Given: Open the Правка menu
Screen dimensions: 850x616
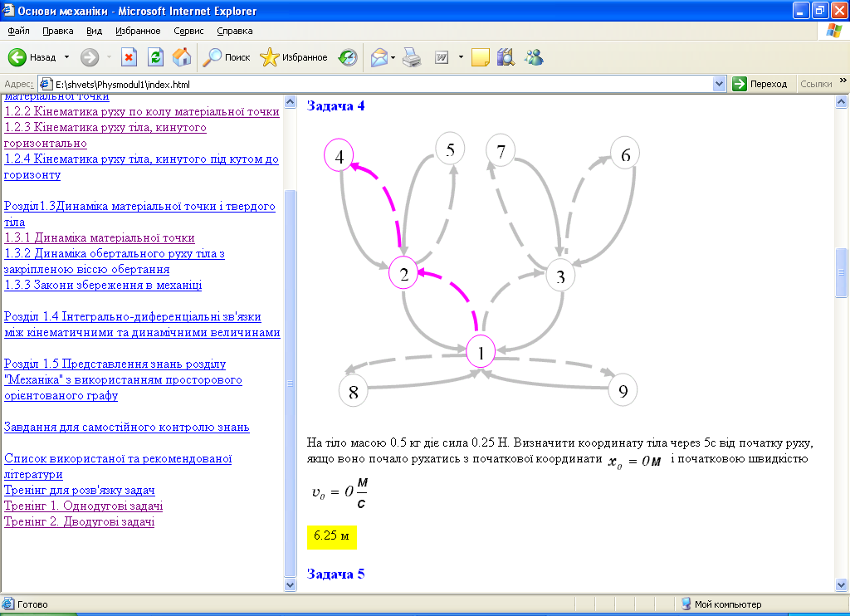Looking at the screenshot, I should [x=58, y=31].
